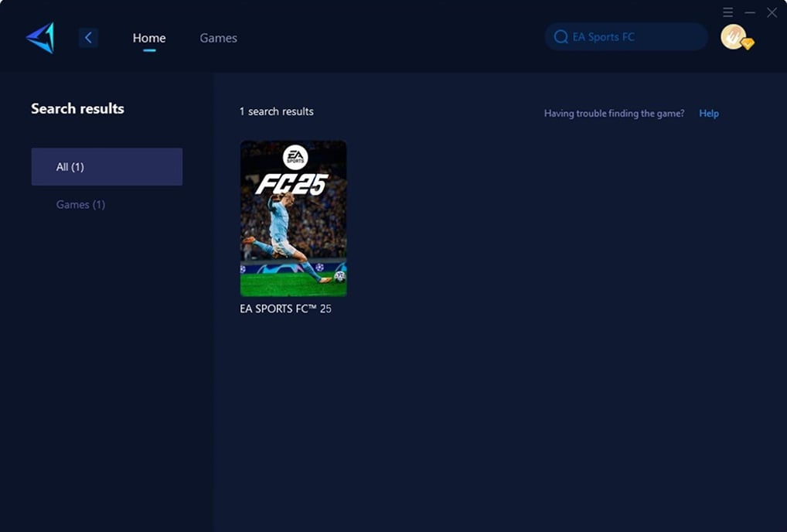Click the magnifier search icon
The width and height of the screenshot is (787, 532).
tap(560, 36)
